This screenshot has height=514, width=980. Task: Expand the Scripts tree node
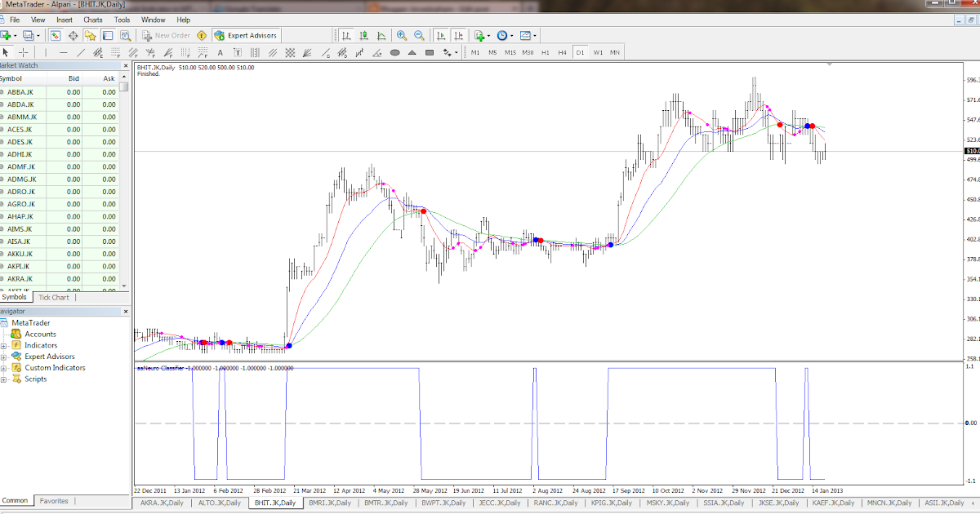coord(4,379)
